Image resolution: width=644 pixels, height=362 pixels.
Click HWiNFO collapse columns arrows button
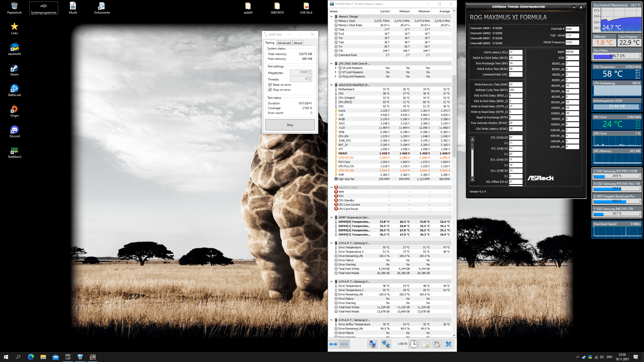[x=344, y=344]
